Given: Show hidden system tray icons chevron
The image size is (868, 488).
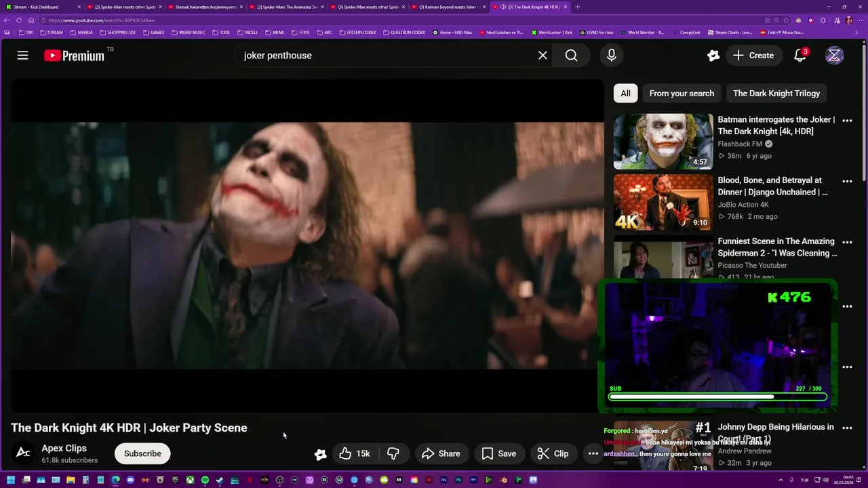Looking at the screenshot, I should 781,480.
